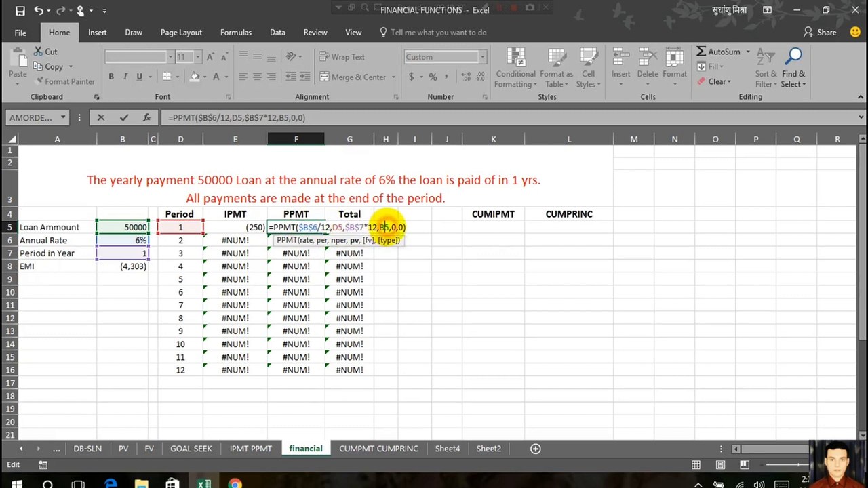Viewport: 868px width, 488px height.
Task: Open Chrome from the taskbar
Action: point(235,484)
